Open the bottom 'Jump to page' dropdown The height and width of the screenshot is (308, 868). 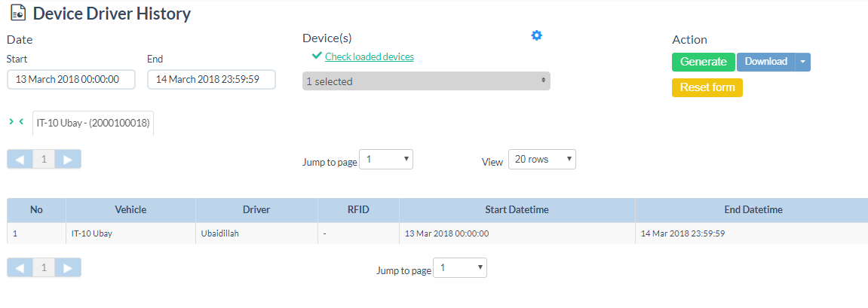point(460,267)
